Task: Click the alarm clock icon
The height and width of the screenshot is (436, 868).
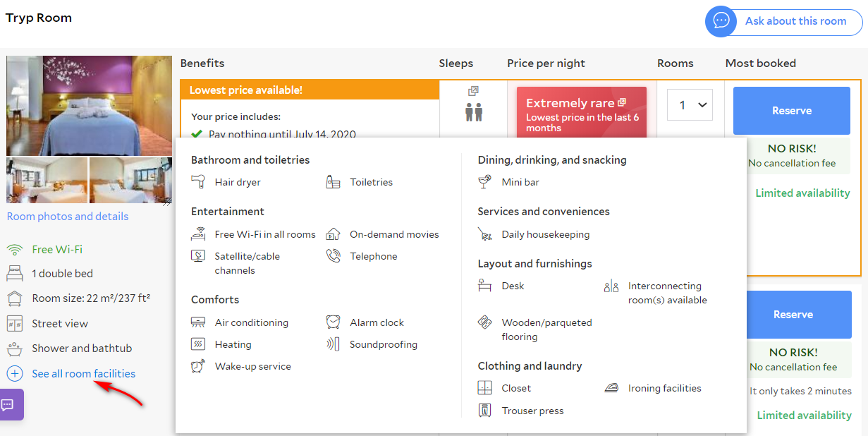Action: [x=334, y=322]
